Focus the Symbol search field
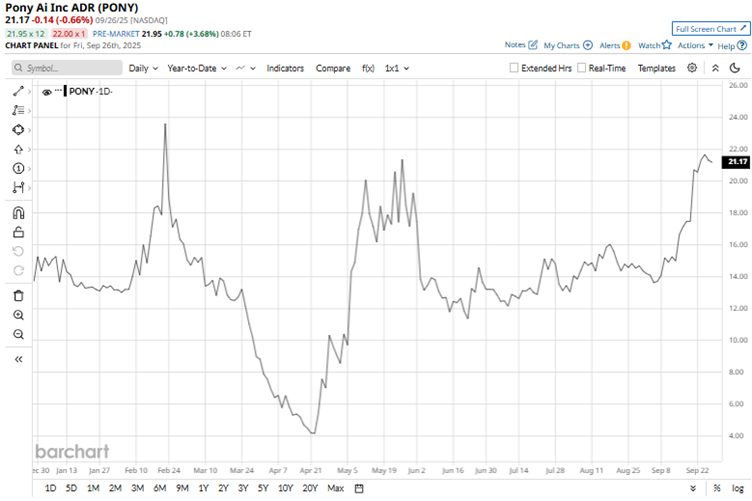752x501 pixels. 67,68
